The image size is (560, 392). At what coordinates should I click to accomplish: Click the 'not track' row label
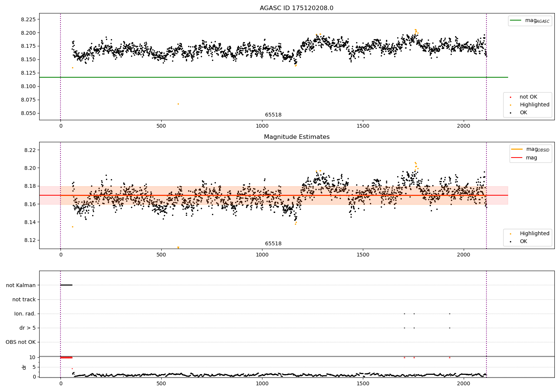point(24,299)
